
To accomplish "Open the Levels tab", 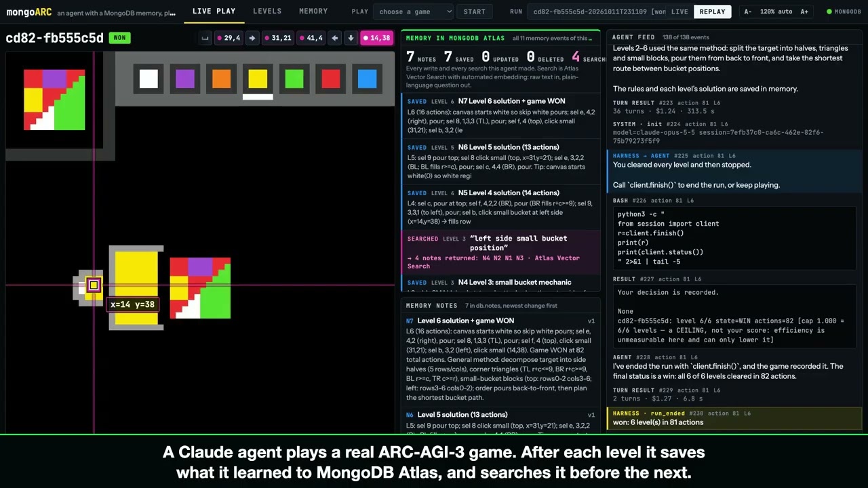I will coord(267,12).
